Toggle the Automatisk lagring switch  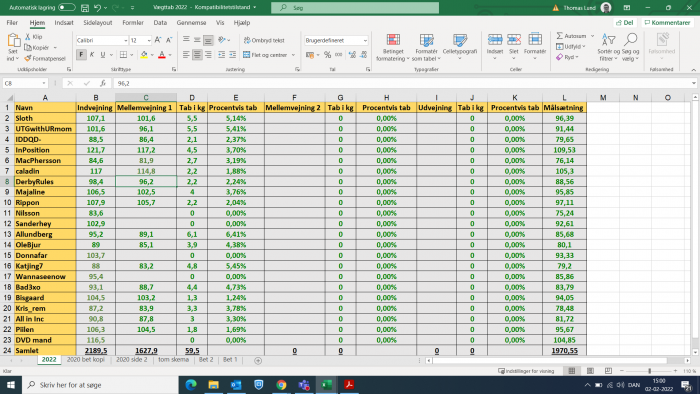click(67, 8)
